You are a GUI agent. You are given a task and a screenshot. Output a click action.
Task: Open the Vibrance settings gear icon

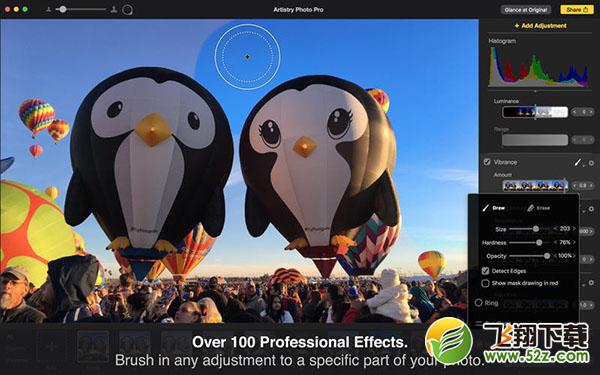591,163
